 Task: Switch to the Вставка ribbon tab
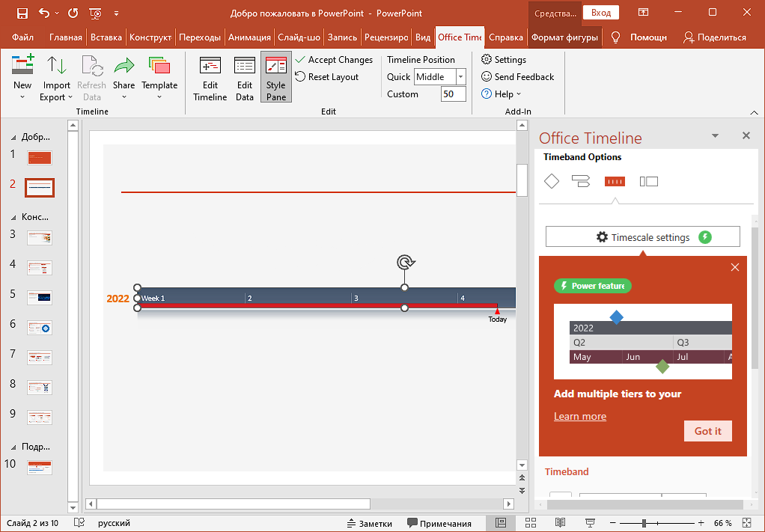point(106,37)
